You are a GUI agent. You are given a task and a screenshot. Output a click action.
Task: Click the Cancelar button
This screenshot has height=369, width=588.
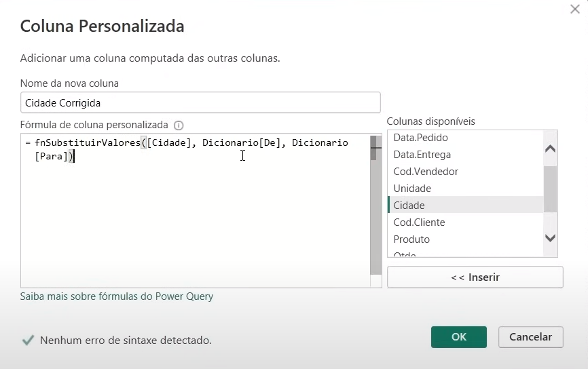tap(530, 337)
